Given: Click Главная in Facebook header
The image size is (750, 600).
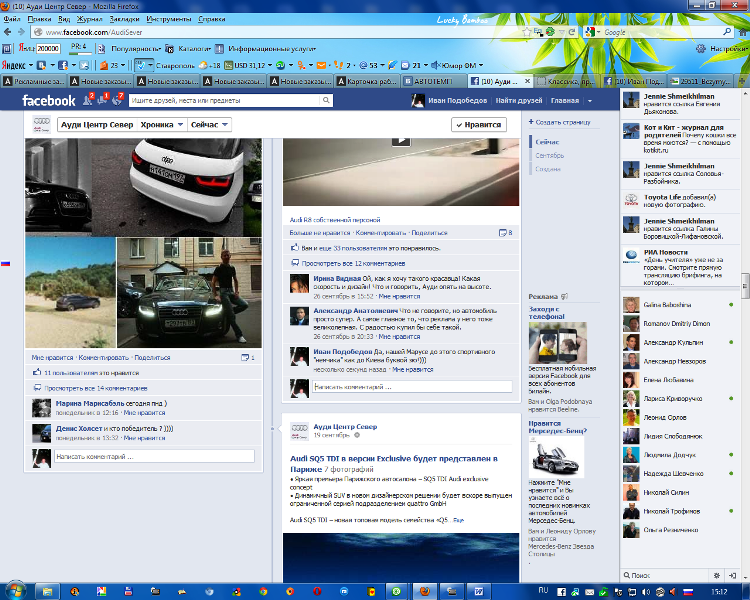Looking at the screenshot, I should click(x=564, y=100).
